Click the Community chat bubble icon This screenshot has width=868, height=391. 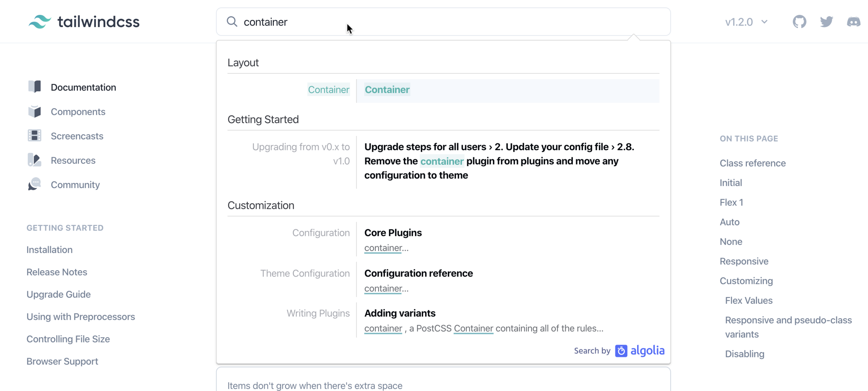pyautogui.click(x=34, y=184)
